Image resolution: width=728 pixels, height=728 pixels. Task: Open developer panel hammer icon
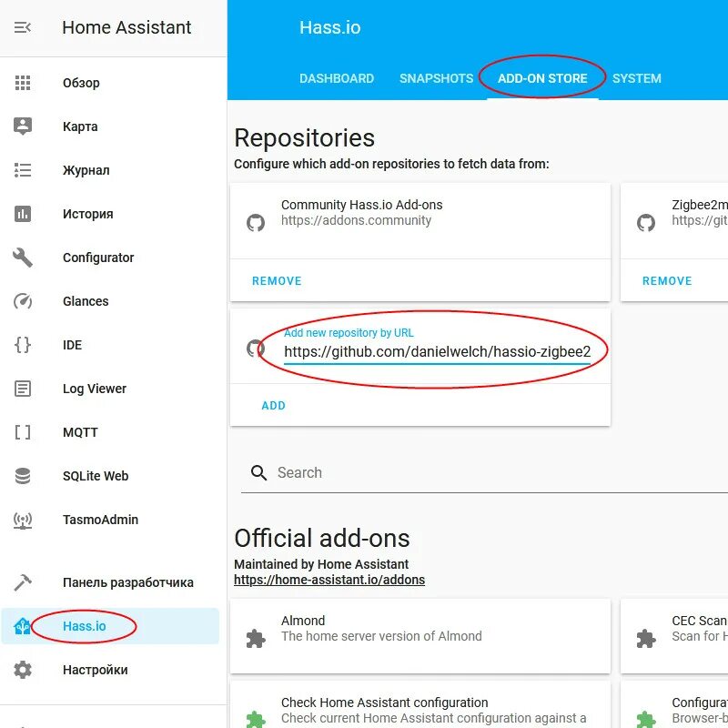tap(22, 582)
